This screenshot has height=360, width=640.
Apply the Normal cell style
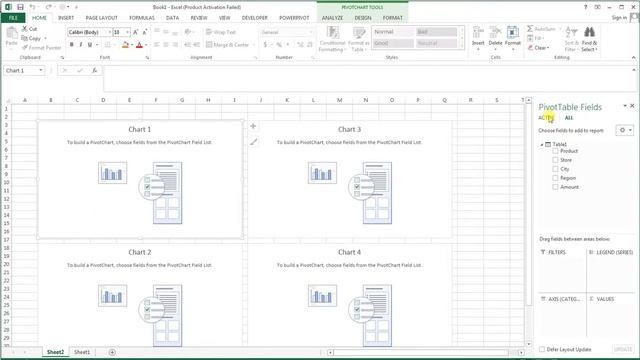[393, 32]
